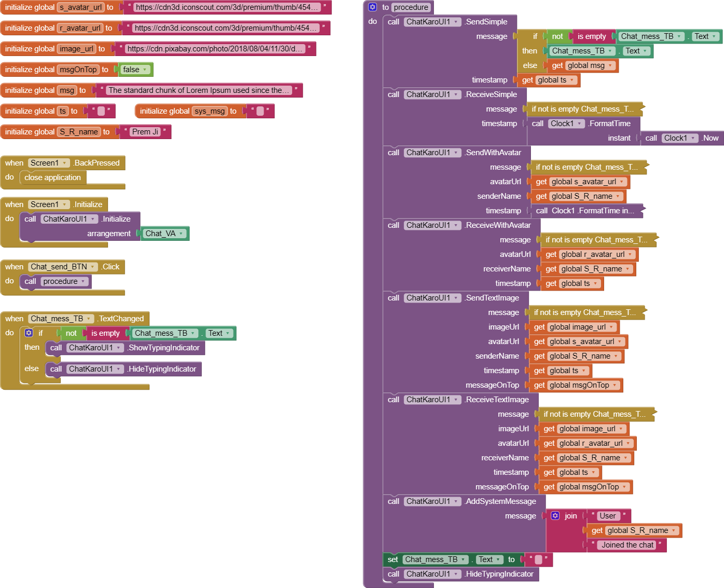Click the procedure block mutator gear icon

click(x=372, y=7)
